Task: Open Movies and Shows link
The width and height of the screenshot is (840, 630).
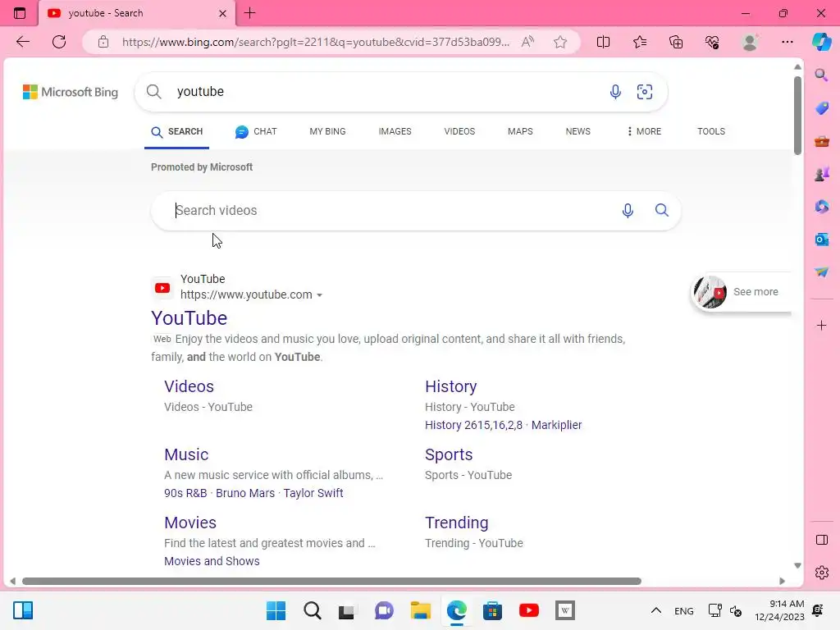Action: (x=212, y=561)
